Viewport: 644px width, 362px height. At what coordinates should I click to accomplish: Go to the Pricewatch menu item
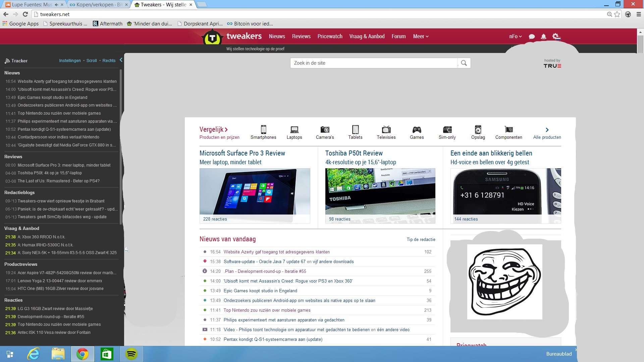[330, 37]
